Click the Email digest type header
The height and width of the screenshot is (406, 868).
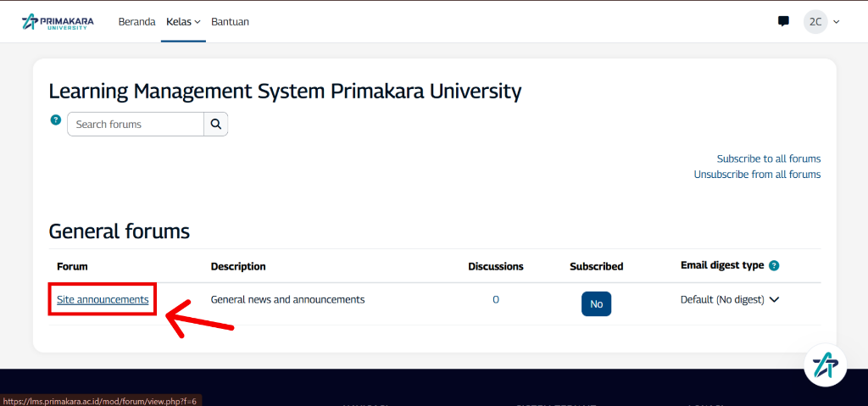[722, 265]
